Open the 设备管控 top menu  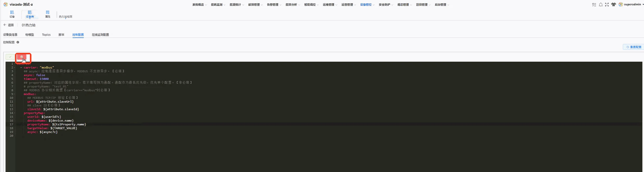coord(367,5)
